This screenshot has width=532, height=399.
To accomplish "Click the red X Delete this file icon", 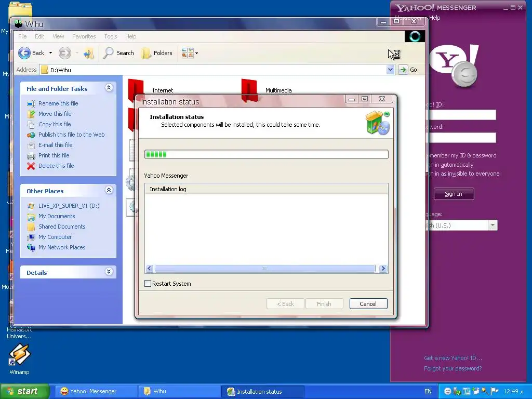I will pyautogui.click(x=31, y=166).
